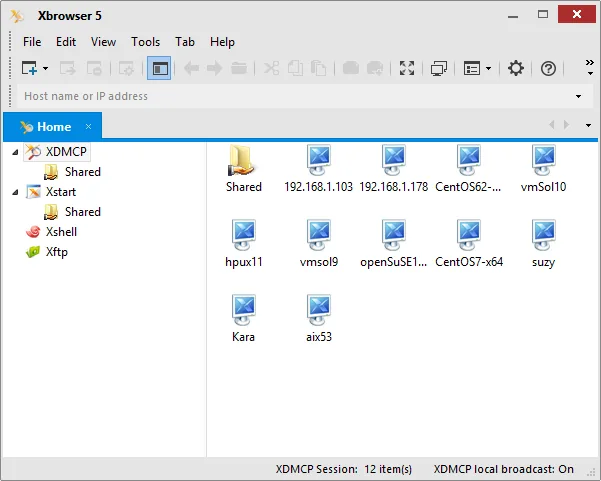Close the Home tab
Screen dimensions: 601x481
point(89,126)
